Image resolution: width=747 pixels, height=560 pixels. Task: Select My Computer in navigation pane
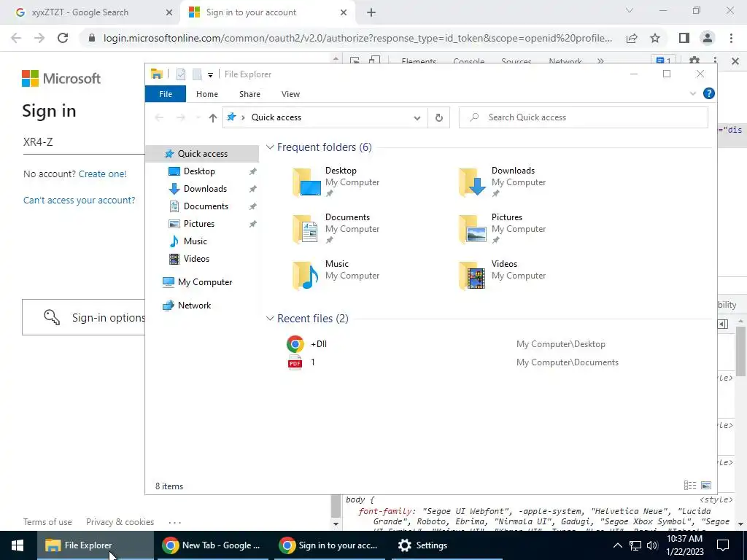tap(205, 282)
